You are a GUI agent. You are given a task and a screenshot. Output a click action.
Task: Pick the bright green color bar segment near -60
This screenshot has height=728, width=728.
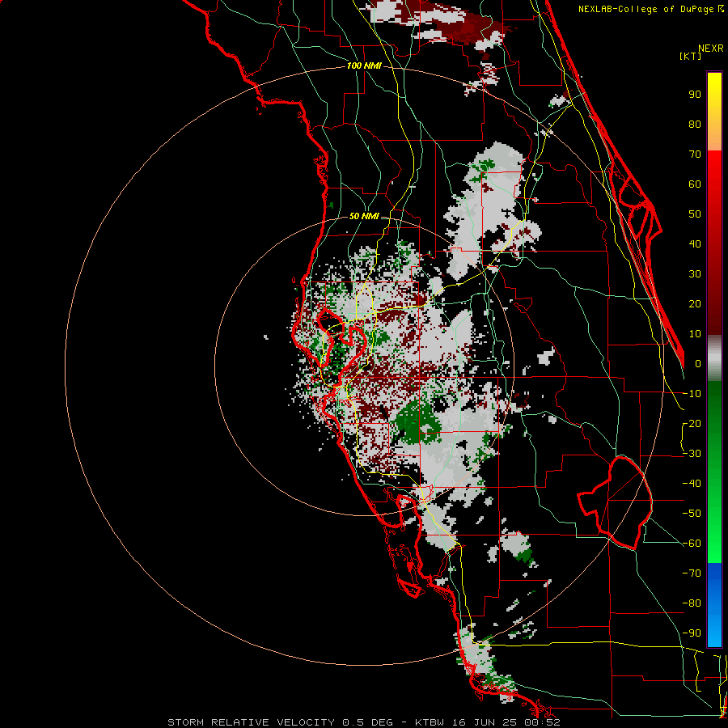point(714,548)
